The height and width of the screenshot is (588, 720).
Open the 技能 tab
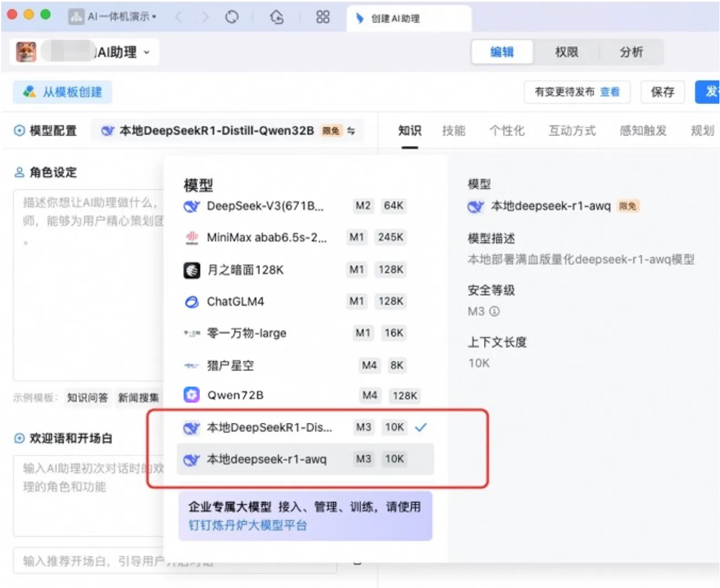(x=454, y=131)
